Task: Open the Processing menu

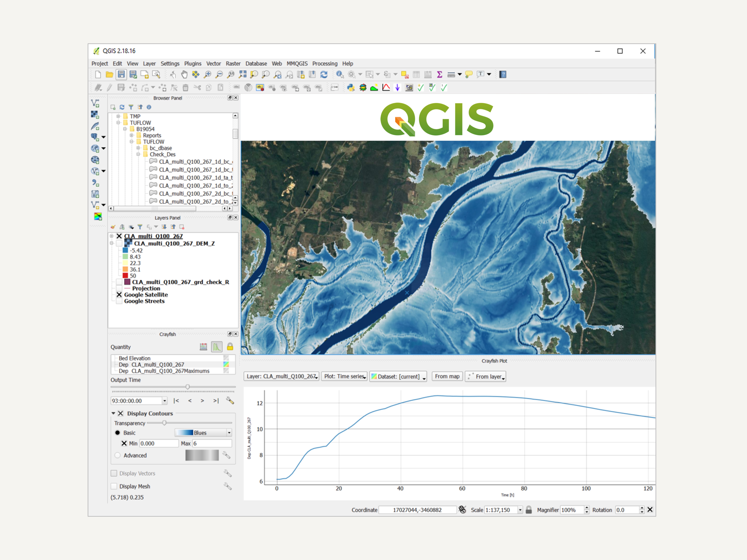Action: (325, 63)
